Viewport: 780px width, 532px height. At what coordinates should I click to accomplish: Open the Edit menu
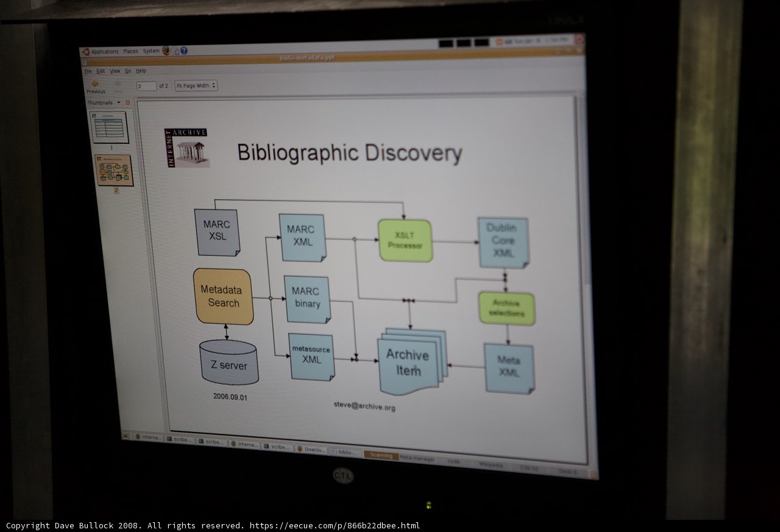101,71
